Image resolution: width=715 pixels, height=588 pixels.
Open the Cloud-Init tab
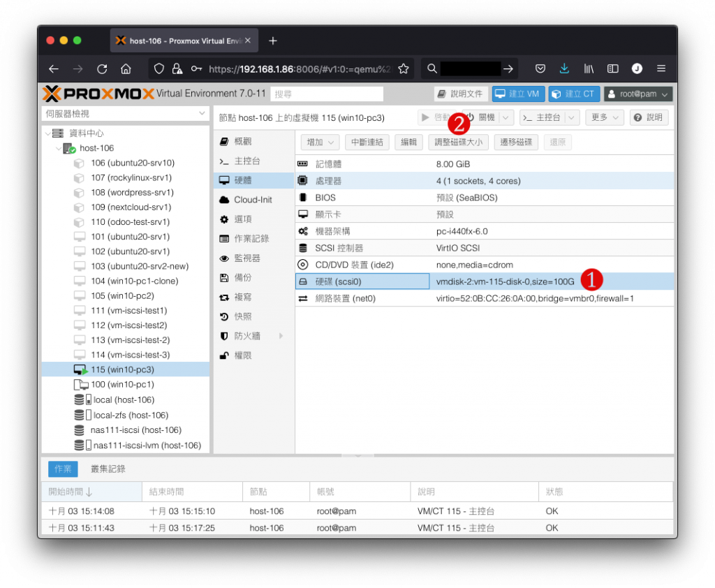(254, 200)
